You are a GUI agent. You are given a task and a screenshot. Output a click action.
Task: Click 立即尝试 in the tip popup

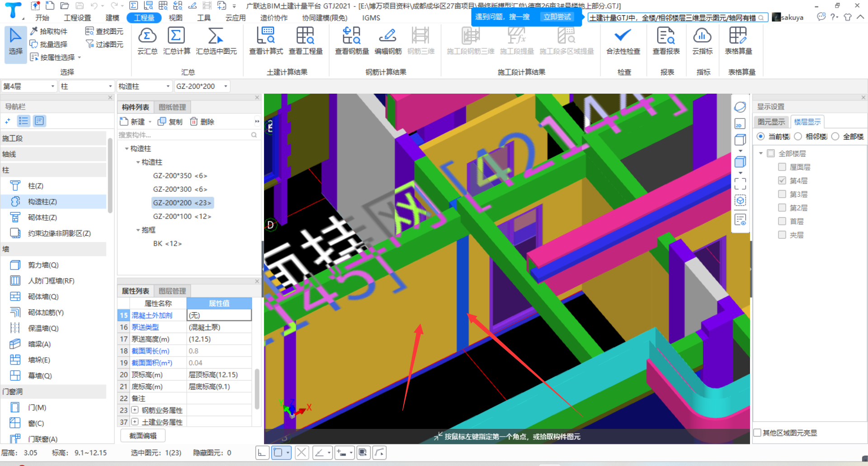point(557,17)
